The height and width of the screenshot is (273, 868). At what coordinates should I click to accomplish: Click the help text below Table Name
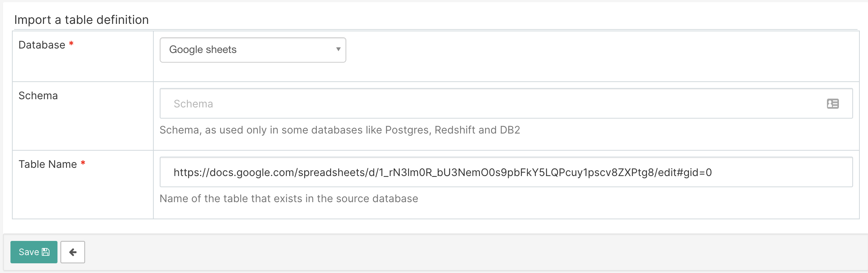[288, 199]
